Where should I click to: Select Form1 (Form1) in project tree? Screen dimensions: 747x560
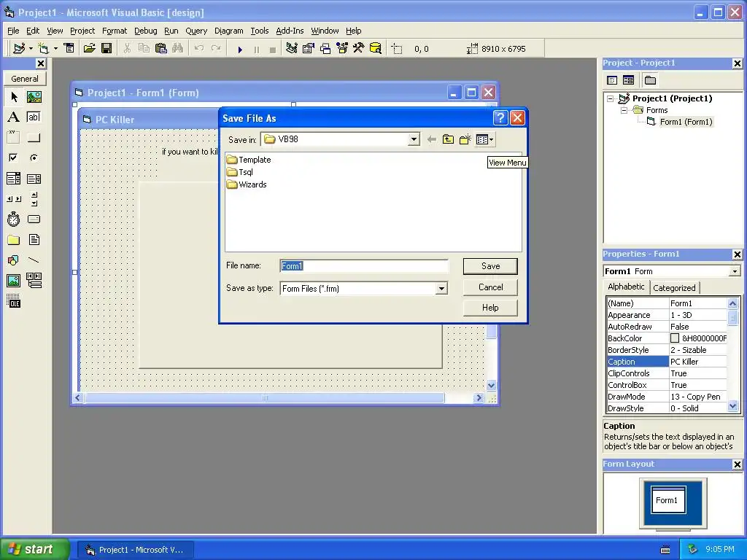click(686, 122)
